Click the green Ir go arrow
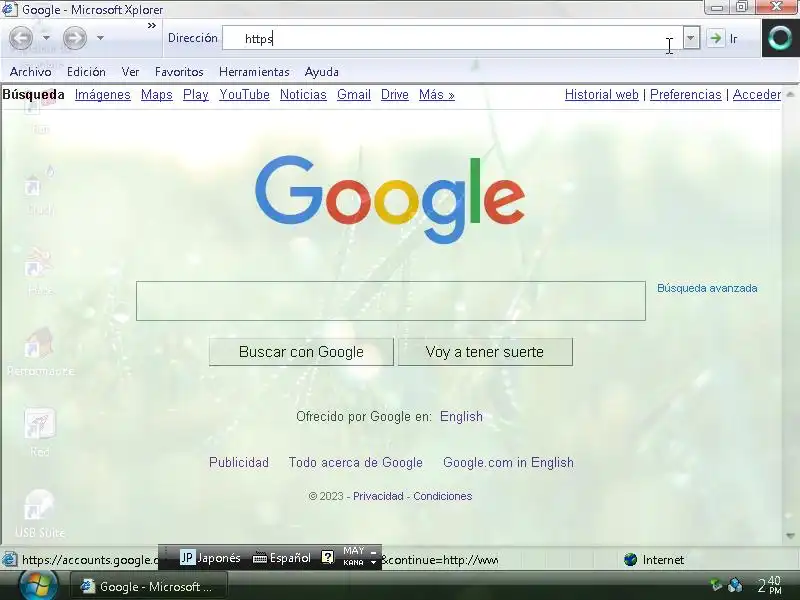This screenshot has width=800, height=600. pyautogui.click(x=716, y=38)
